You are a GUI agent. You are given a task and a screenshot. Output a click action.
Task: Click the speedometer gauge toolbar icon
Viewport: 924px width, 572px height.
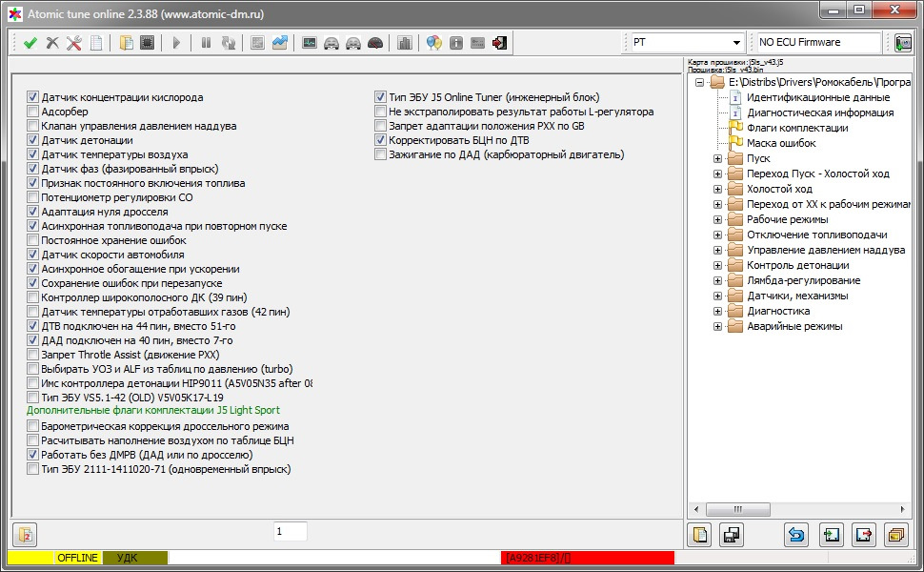[374, 43]
